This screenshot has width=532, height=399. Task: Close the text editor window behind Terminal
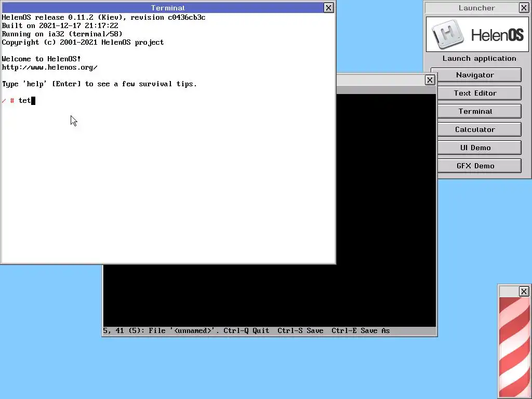click(x=430, y=79)
